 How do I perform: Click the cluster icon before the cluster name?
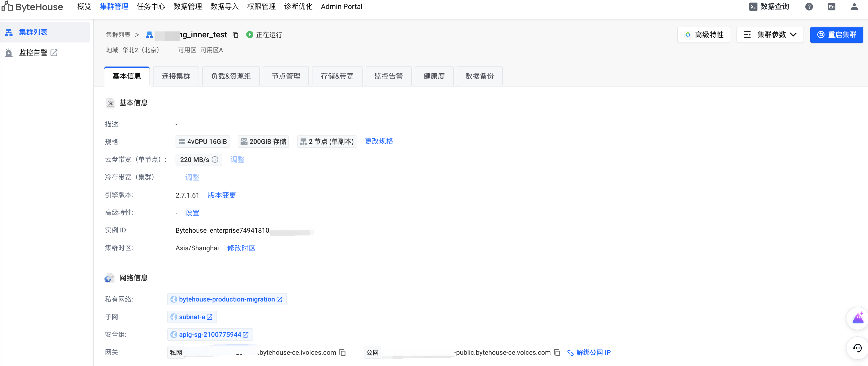click(x=149, y=35)
